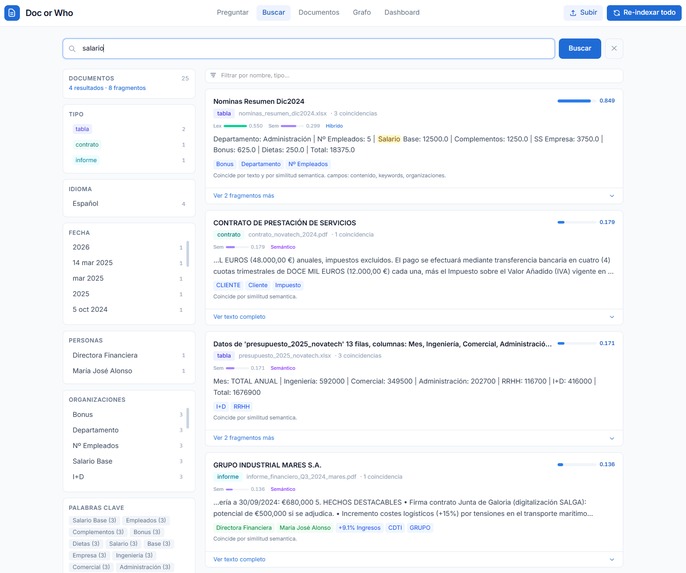Go to the Grafo tab
The width and height of the screenshot is (686, 573).
(x=362, y=12)
